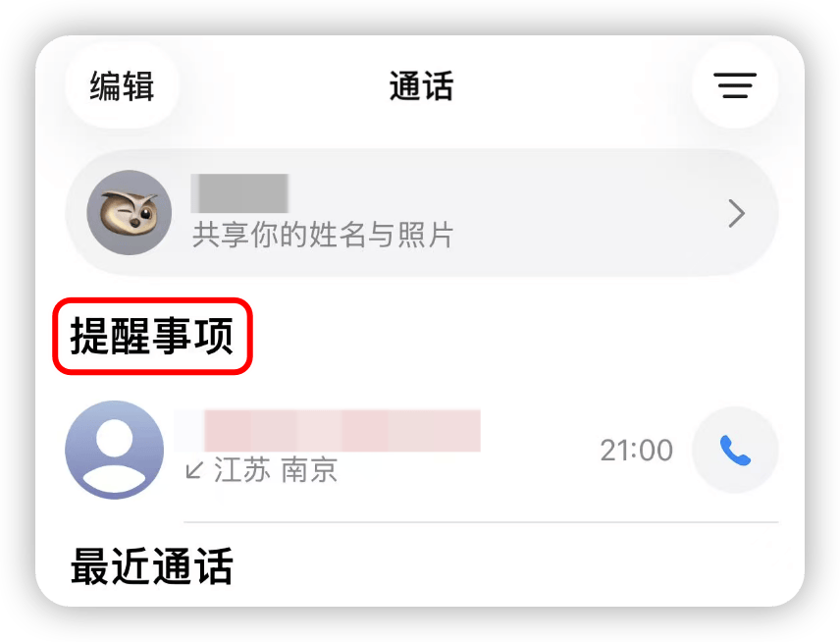Click the 通话 page title
This screenshot has height=642, width=840.
(421, 85)
